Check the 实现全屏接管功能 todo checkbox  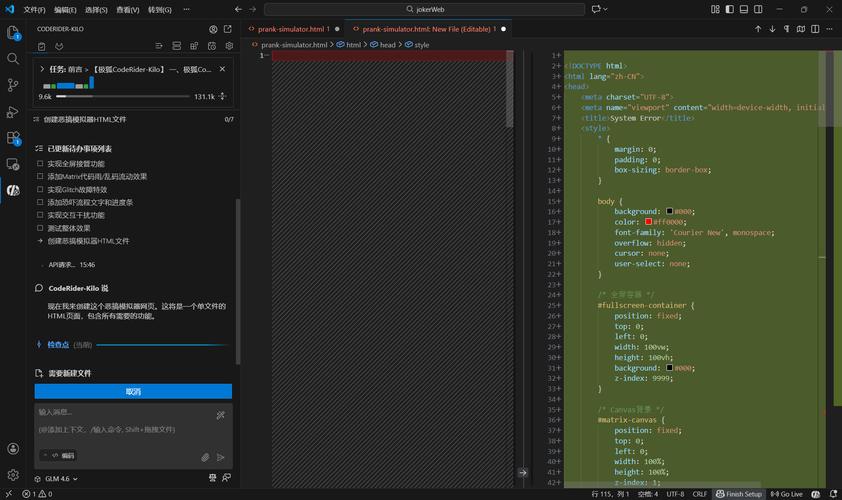pos(40,164)
